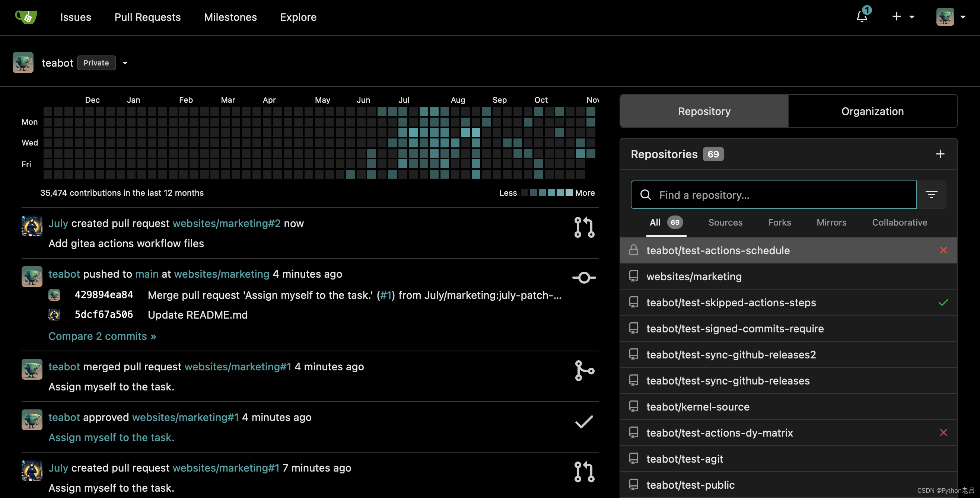Click the red X on teabot/test-actions-dy-matrix

[x=943, y=432]
